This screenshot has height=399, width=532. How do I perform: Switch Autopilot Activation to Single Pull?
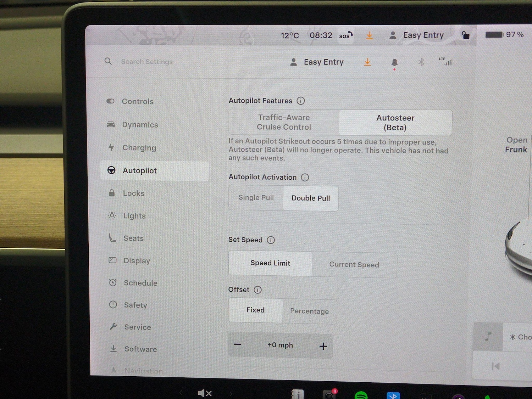tap(256, 197)
